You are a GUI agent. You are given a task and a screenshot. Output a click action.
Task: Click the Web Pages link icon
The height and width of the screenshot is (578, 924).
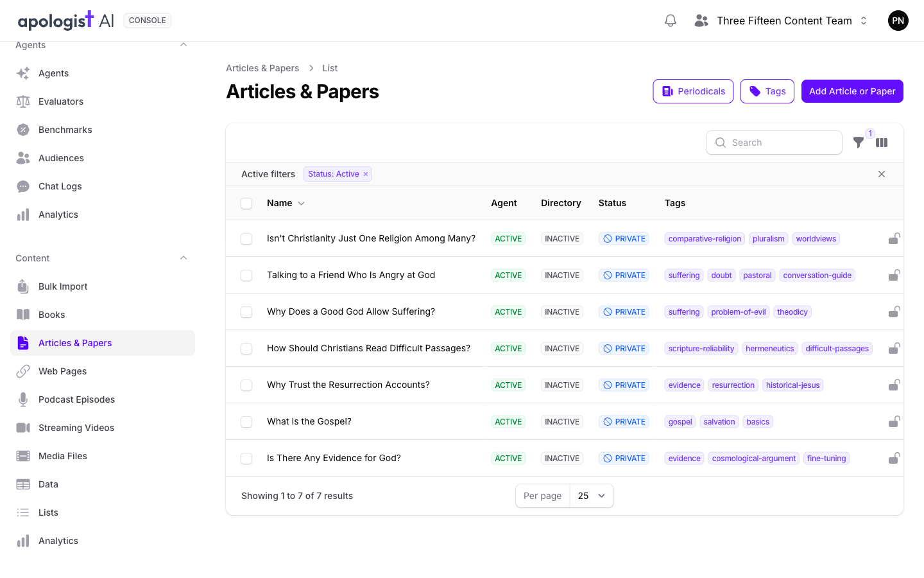(23, 371)
